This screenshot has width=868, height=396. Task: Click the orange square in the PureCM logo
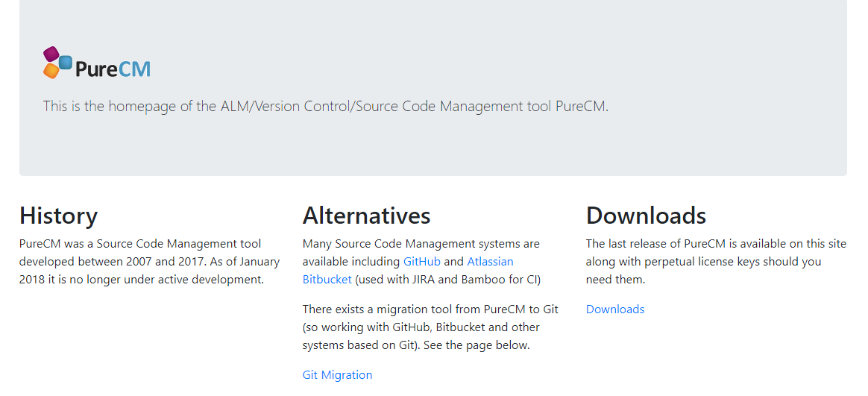(x=51, y=71)
